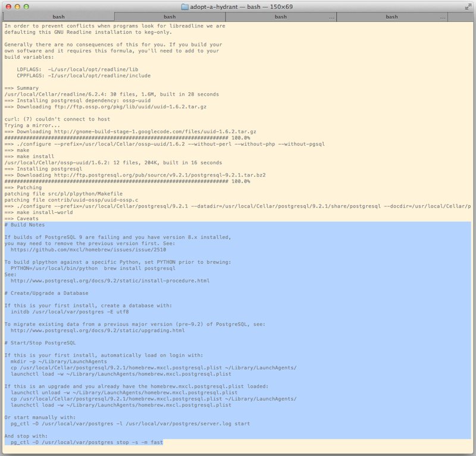This screenshot has width=476, height=456.
Task: Minimize the window using the yellow button
Action: (x=18, y=7)
